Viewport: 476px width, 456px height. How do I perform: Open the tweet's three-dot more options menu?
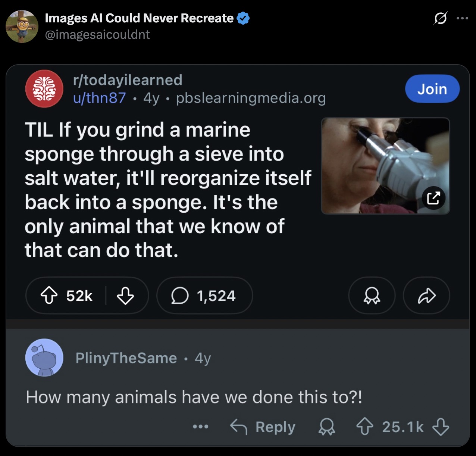point(462,18)
